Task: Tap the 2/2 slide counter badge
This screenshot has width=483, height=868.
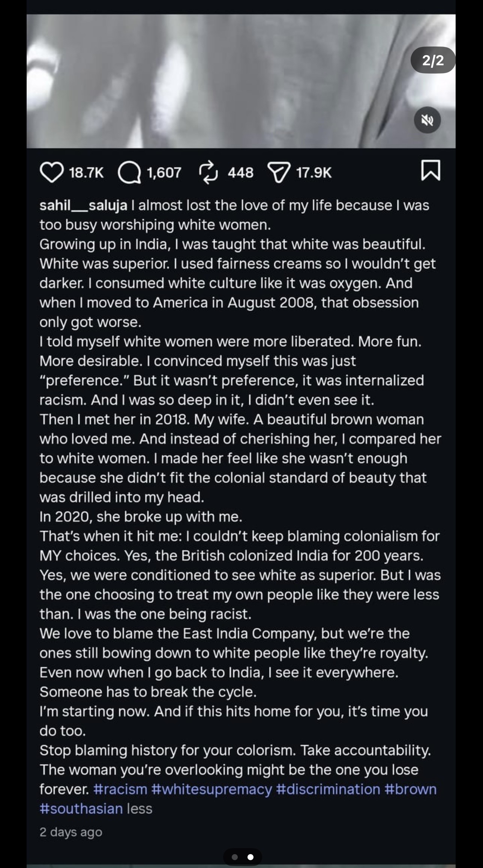Action: tap(433, 60)
